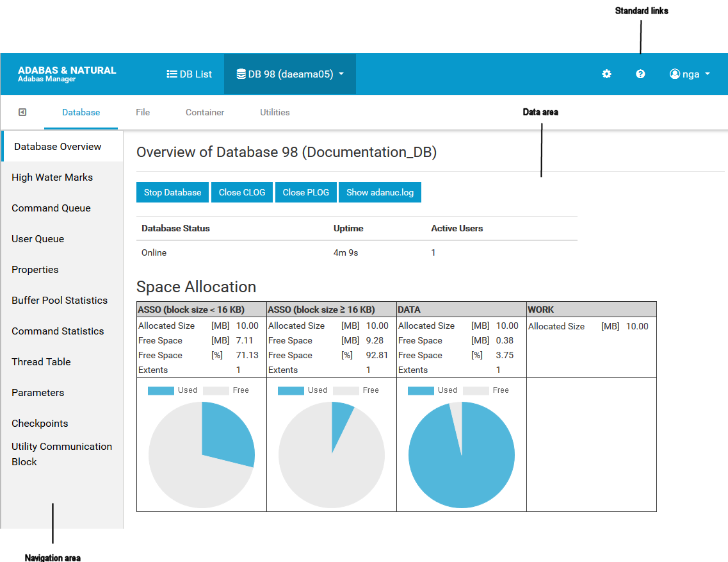Select the Container tab
The width and height of the screenshot is (728, 562).
[x=205, y=112]
